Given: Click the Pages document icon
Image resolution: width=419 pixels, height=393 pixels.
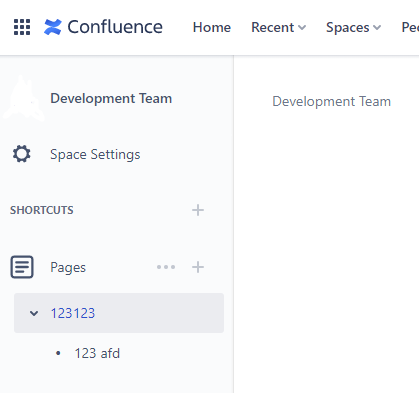Looking at the screenshot, I should (22, 267).
